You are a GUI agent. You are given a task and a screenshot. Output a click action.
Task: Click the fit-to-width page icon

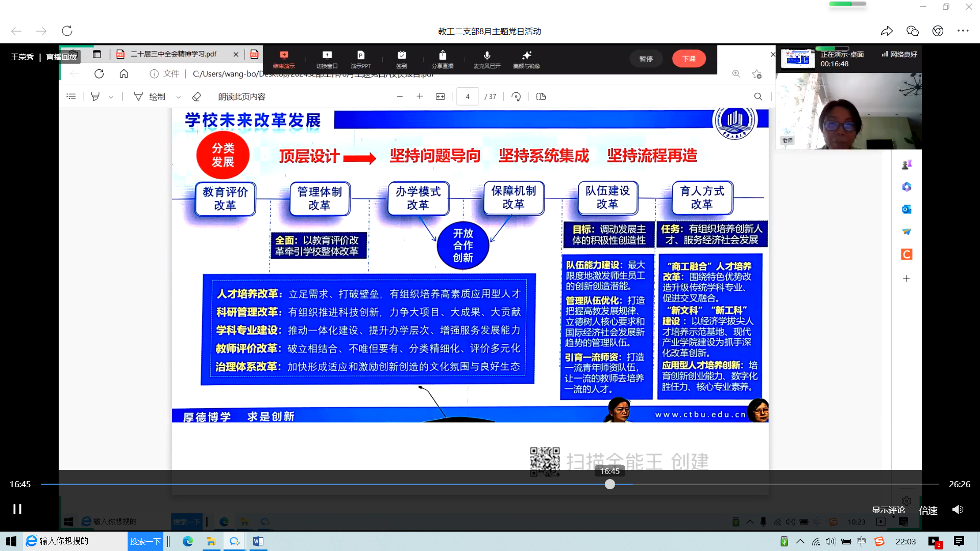click(440, 96)
